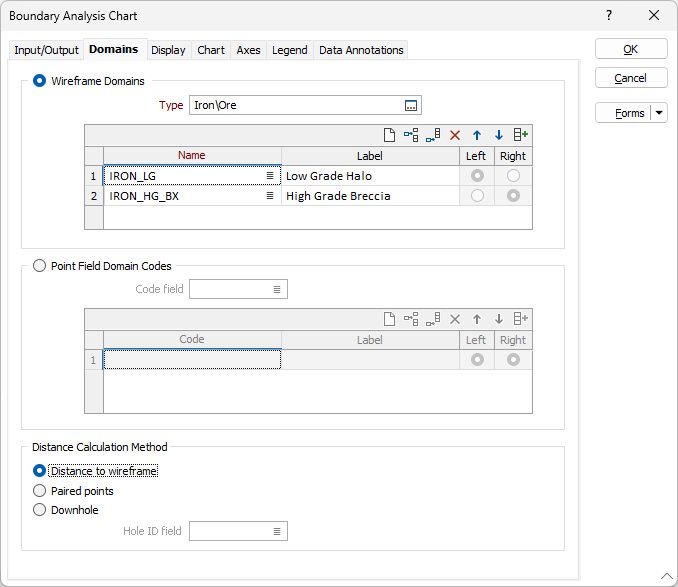678x587 pixels.
Task: Click Low Grade Halo label cell
Action: [x=370, y=176]
